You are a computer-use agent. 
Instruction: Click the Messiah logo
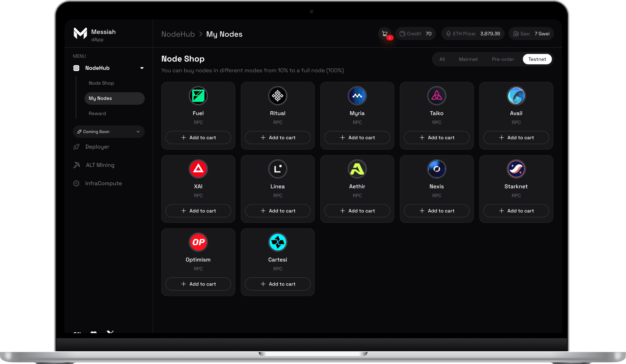[80, 33]
